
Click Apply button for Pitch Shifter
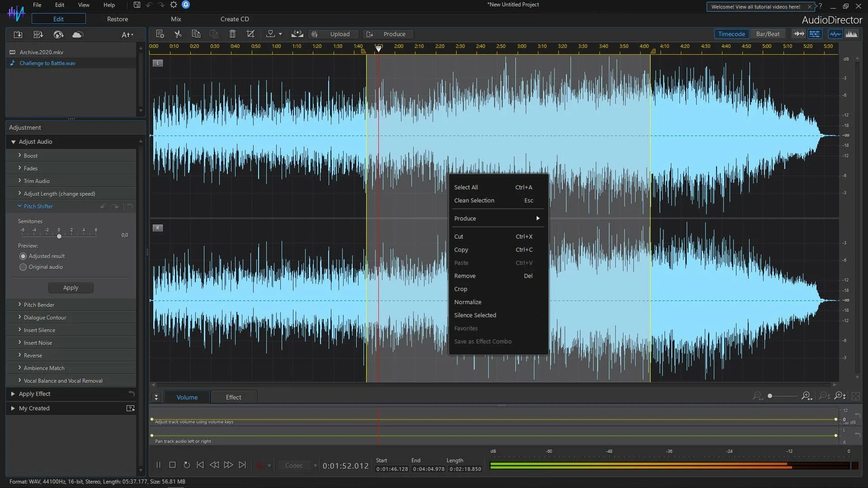pyautogui.click(x=71, y=287)
